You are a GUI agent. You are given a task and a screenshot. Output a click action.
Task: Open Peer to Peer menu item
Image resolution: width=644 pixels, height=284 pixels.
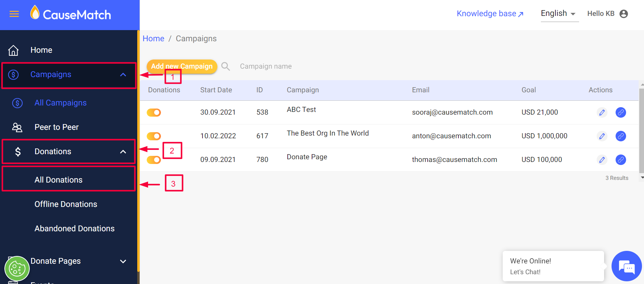[x=56, y=127]
